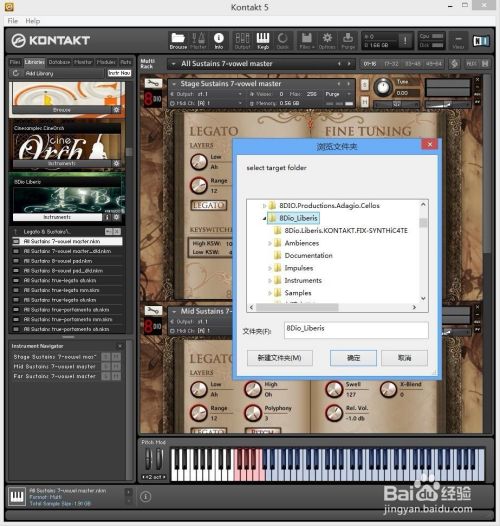Collapse the 8Dio_Liberis folder tree node
The height and width of the screenshot is (526, 500).
point(264,218)
